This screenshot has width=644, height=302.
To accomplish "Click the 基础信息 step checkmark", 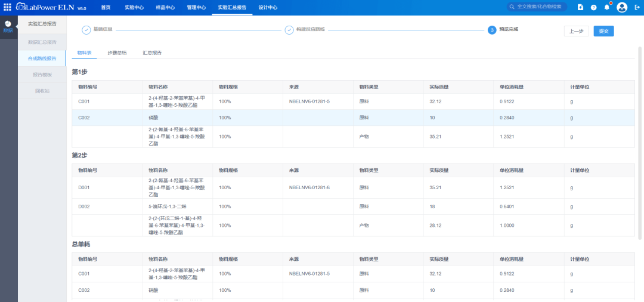I will click(x=86, y=30).
